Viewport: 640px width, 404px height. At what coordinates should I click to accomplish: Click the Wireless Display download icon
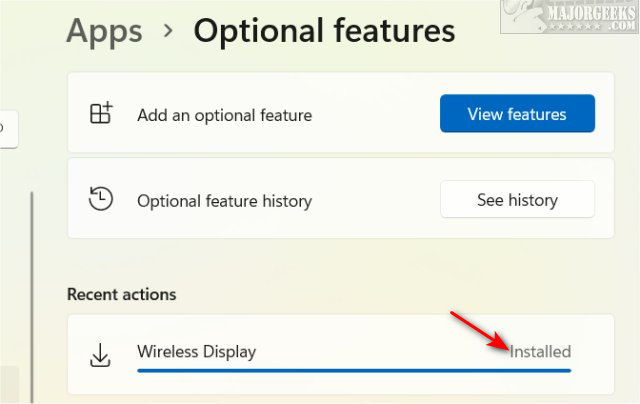tap(101, 353)
